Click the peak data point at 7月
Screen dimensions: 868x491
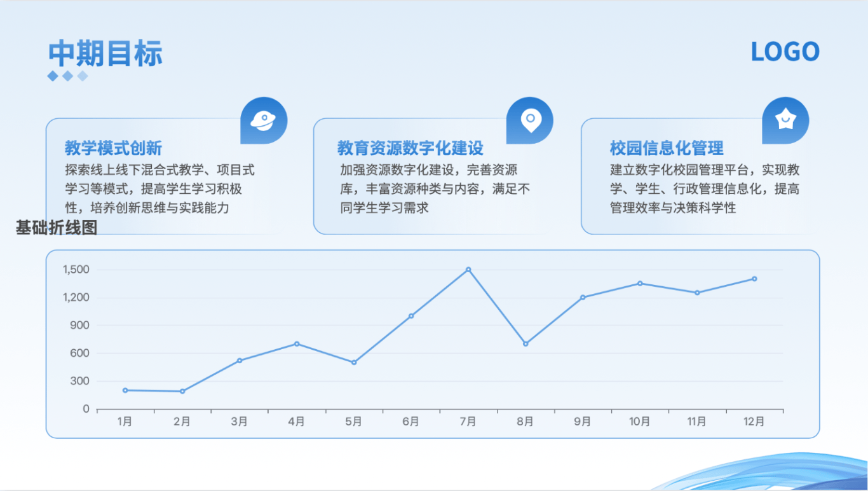pos(468,270)
